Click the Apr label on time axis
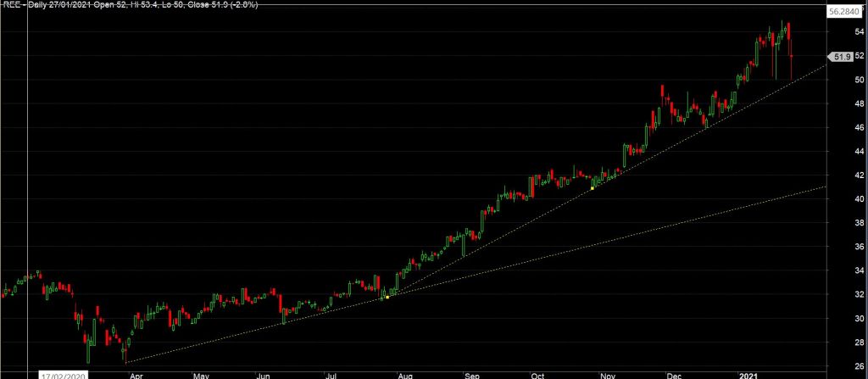The image size is (868, 379). [x=135, y=375]
